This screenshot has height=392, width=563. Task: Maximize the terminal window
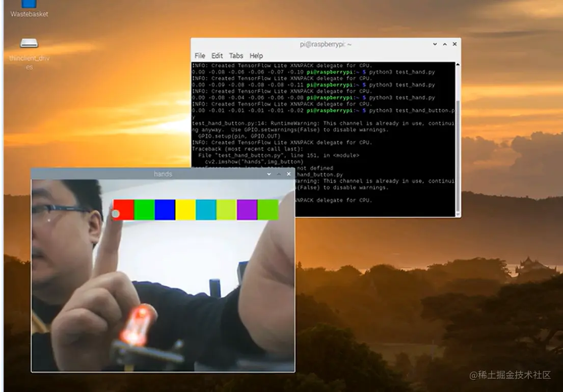click(445, 44)
